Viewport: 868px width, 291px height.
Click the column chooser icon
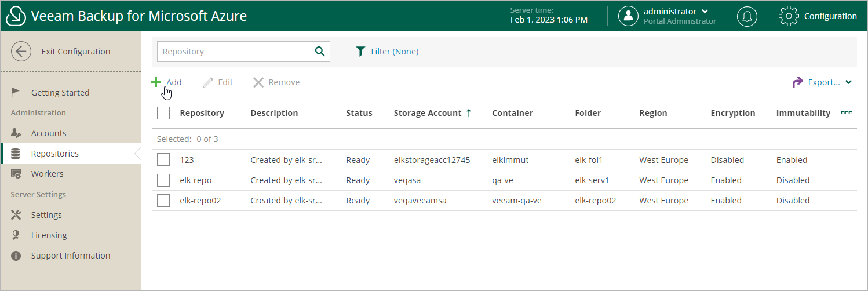click(847, 113)
